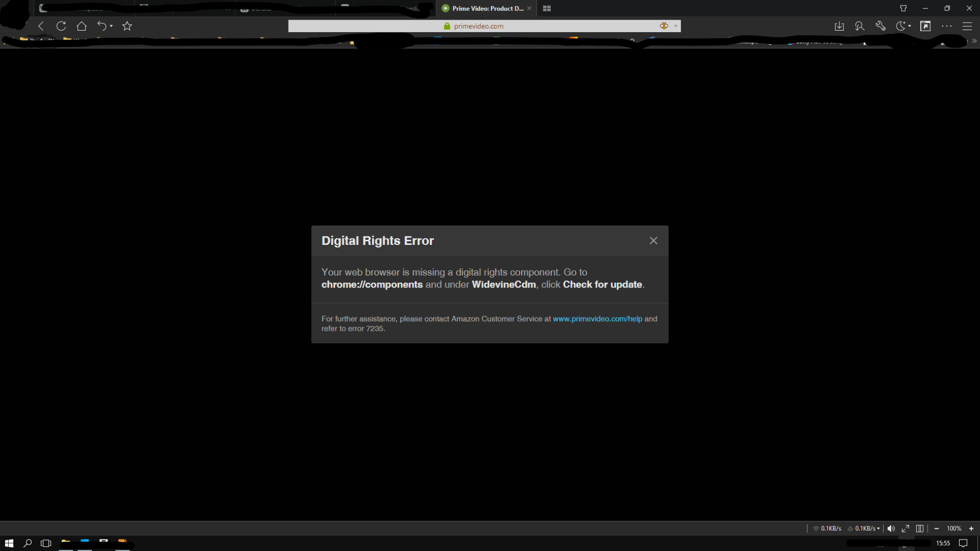Enable split-screen view from the status bar
Screen dimensions: 980x551
[920, 528]
